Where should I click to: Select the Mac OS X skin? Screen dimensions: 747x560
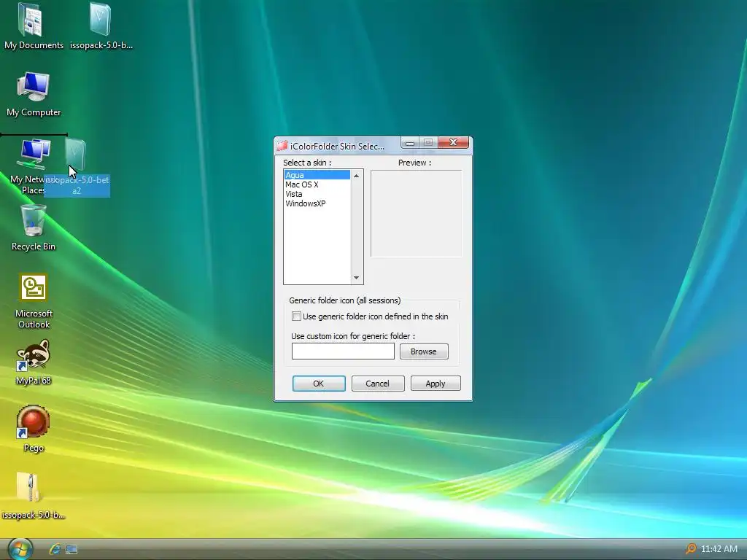click(x=317, y=184)
